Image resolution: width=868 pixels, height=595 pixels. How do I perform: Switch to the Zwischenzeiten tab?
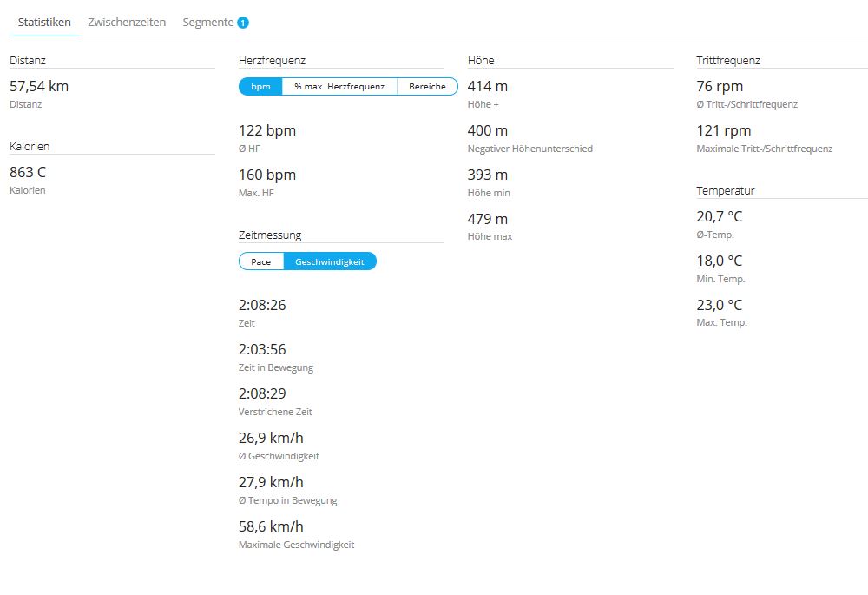[x=127, y=23]
